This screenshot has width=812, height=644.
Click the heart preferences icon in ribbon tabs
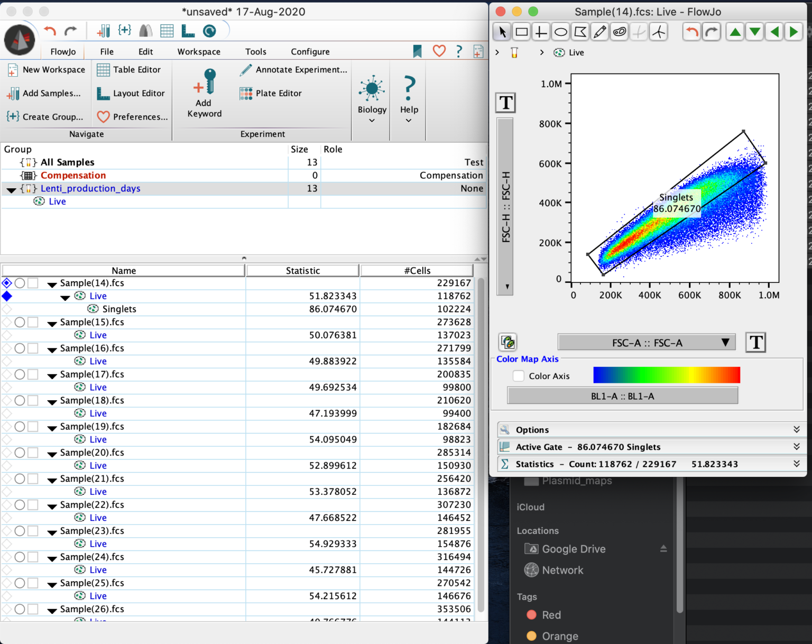point(439,51)
